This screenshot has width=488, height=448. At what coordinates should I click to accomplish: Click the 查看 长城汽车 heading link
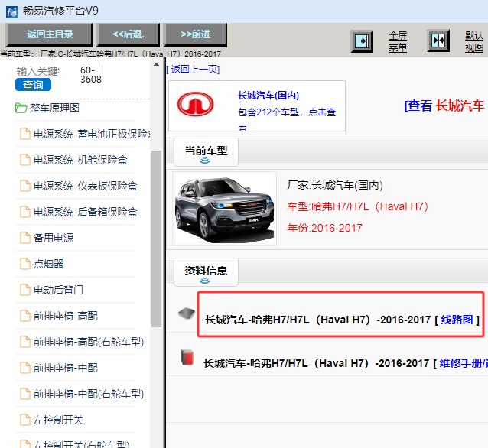click(x=444, y=106)
